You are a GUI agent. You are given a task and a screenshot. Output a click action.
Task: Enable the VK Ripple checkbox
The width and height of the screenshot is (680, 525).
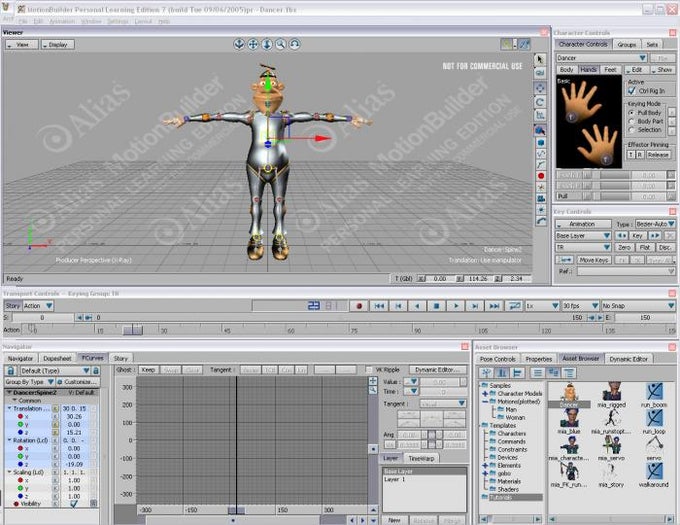tap(369, 370)
